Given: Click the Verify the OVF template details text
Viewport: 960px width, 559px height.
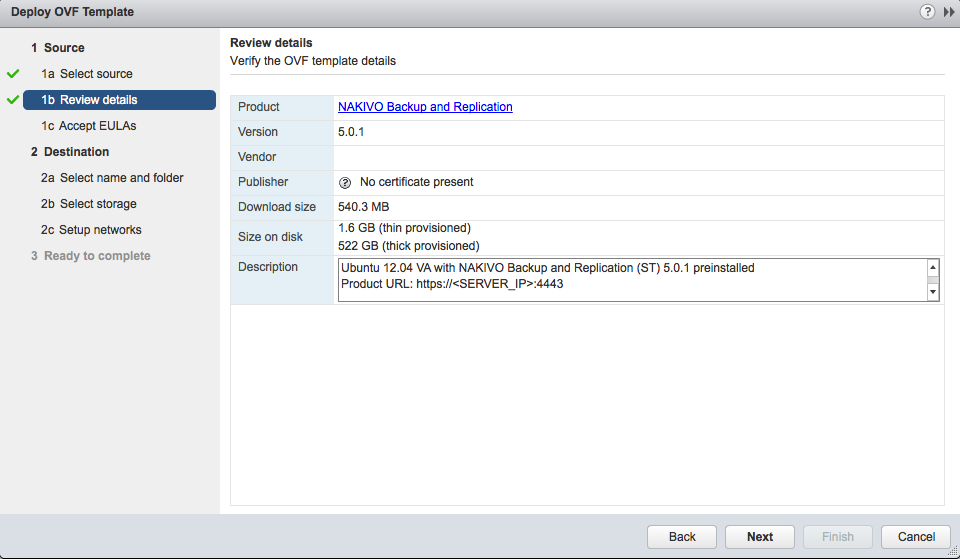Looking at the screenshot, I should click(x=313, y=61).
